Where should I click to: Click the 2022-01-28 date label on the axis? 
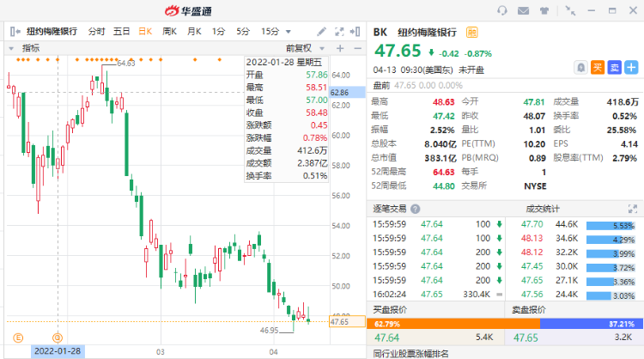tap(58, 351)
